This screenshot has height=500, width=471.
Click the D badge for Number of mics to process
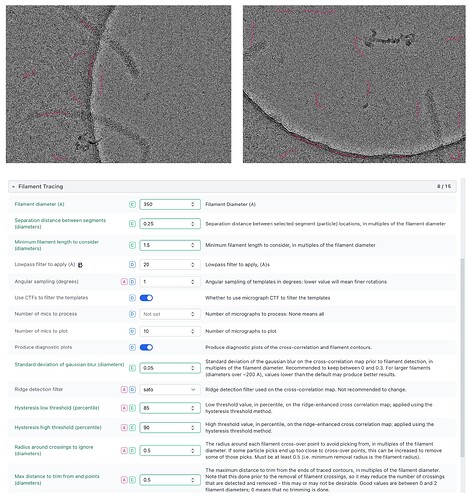point(132,314)
